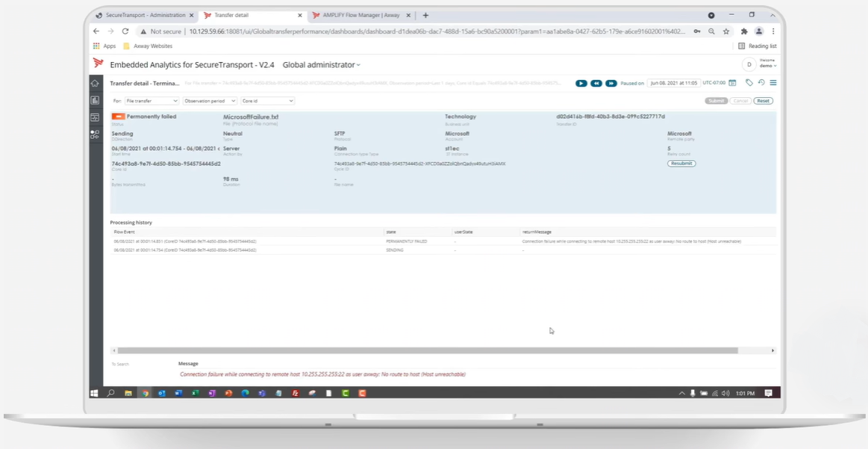This screenshot has height=449, width=868.
Task: Click the Cancel button
Action: click(740, 101)
